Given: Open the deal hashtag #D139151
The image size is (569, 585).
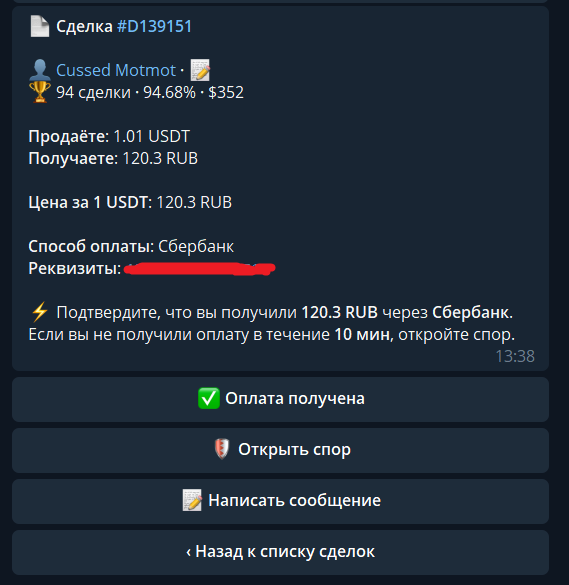Looking at the screenshot, I should point(154,26).
